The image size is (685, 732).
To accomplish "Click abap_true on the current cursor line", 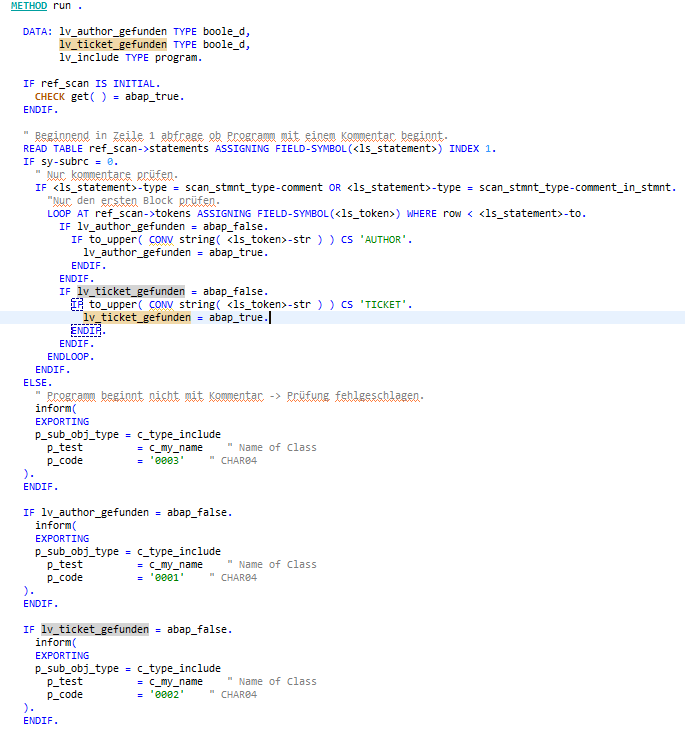I will (236, 318).
